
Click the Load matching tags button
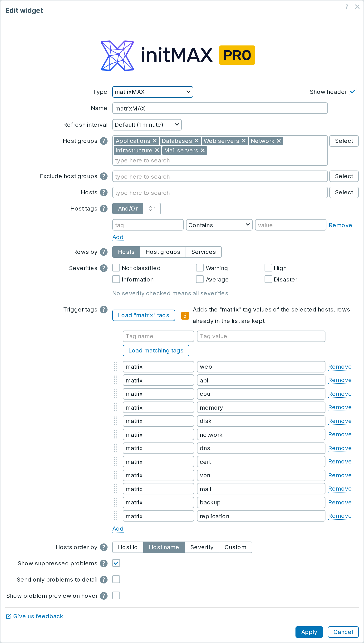tap(156, 351)
